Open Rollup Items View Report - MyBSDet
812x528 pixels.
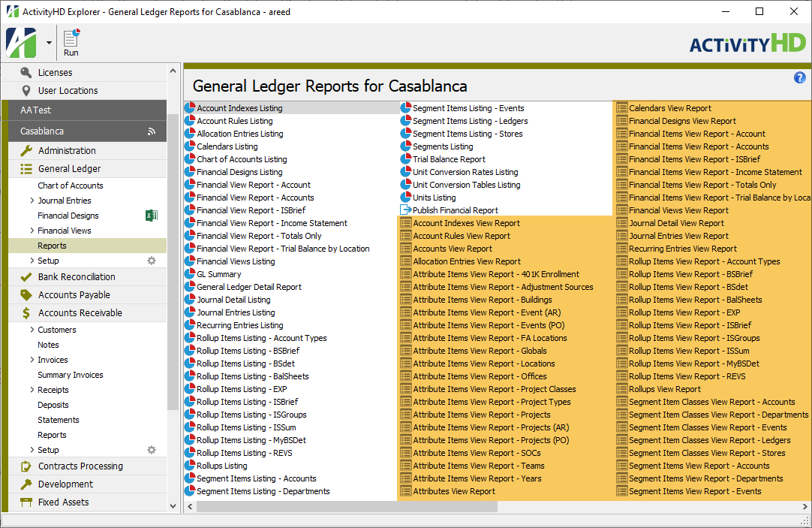pos(694,364)
